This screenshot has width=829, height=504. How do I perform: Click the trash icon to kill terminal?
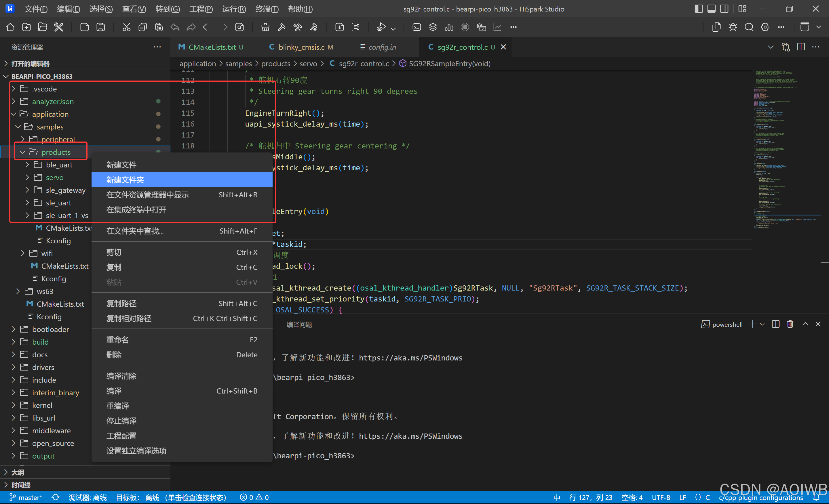point(790,324)
